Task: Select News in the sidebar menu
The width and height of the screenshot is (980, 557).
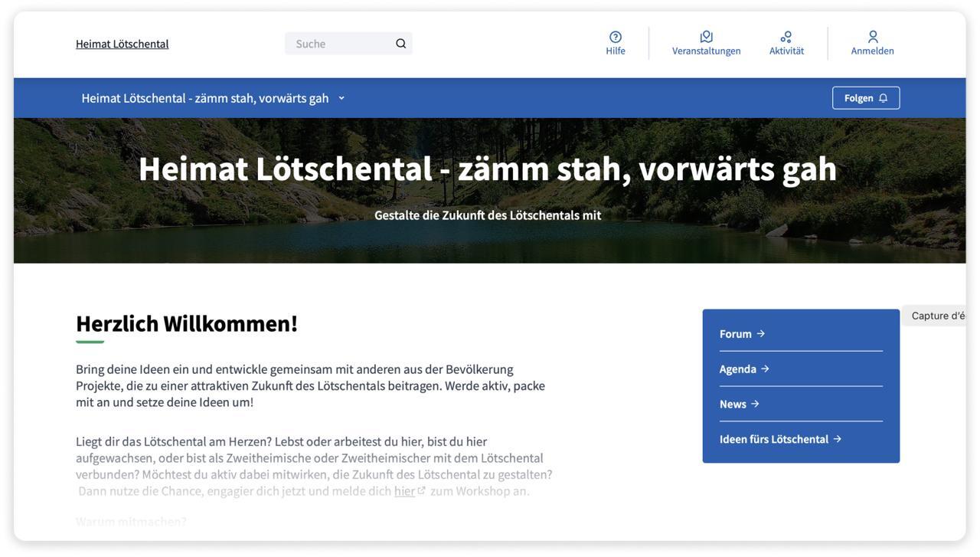Action: (733, 405)
